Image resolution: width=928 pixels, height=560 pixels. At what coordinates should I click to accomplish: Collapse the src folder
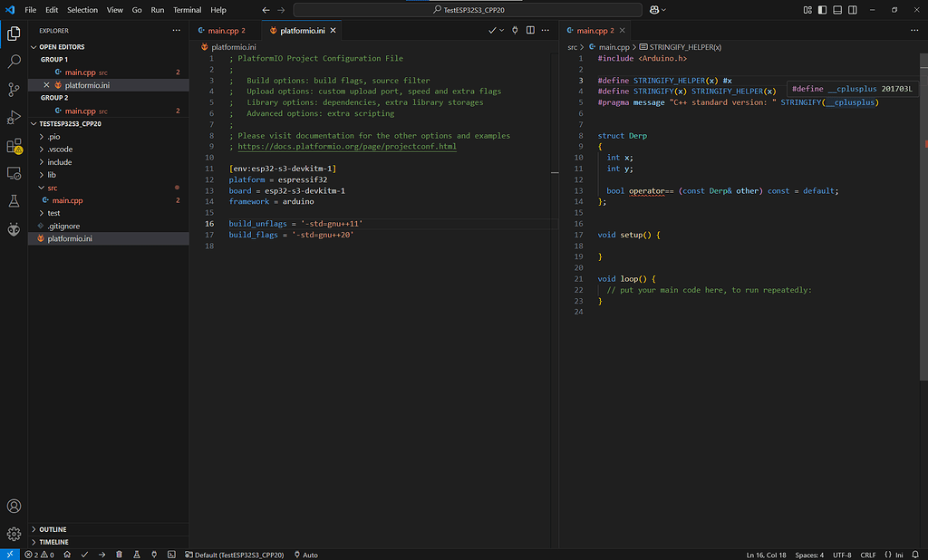[x=52, y=188]
